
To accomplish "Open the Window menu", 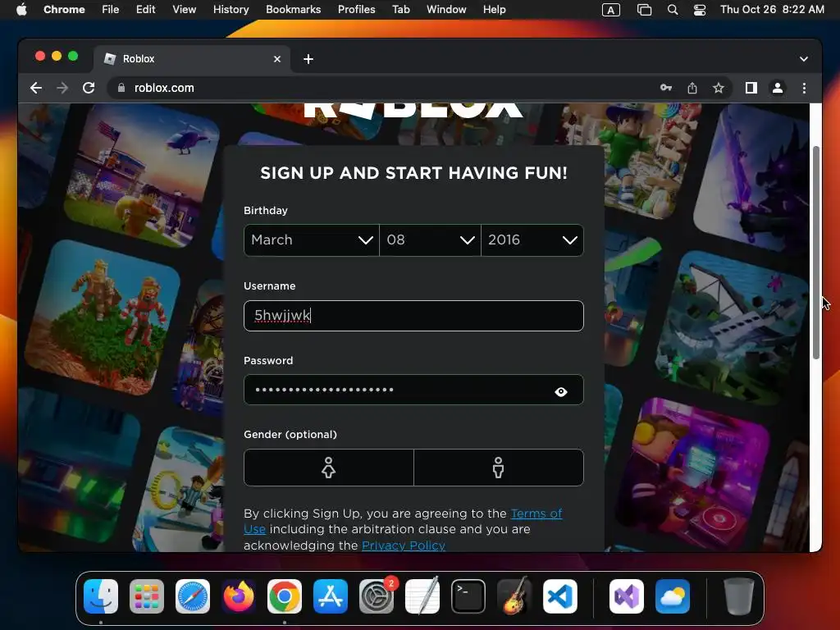I will tap(446, 10).
